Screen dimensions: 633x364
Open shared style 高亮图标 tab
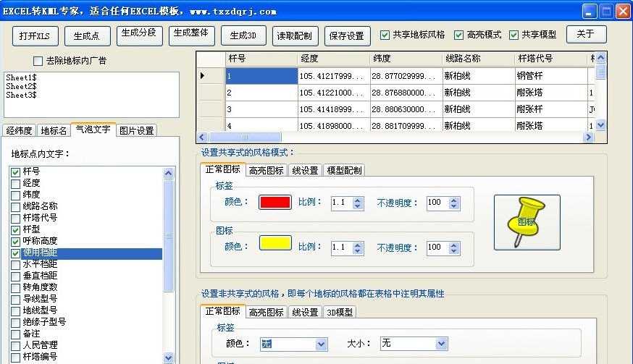point(267,171)
